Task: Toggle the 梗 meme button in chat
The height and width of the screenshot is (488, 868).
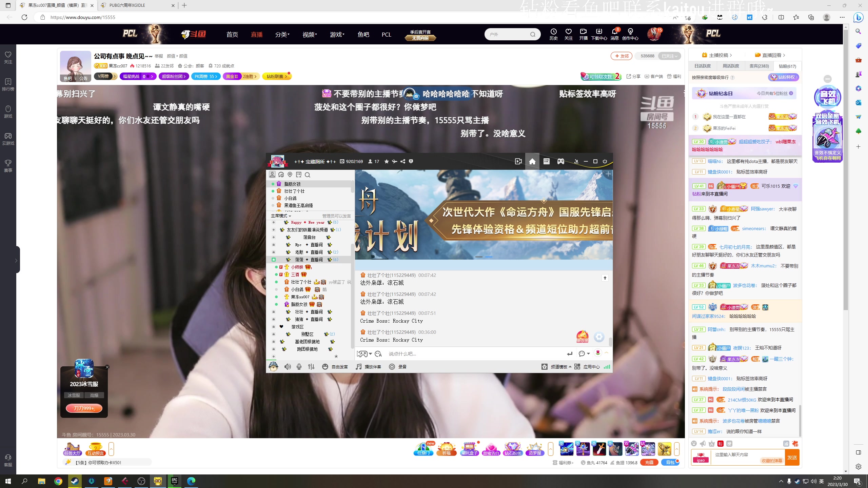Action: click(x=729, y=444)
